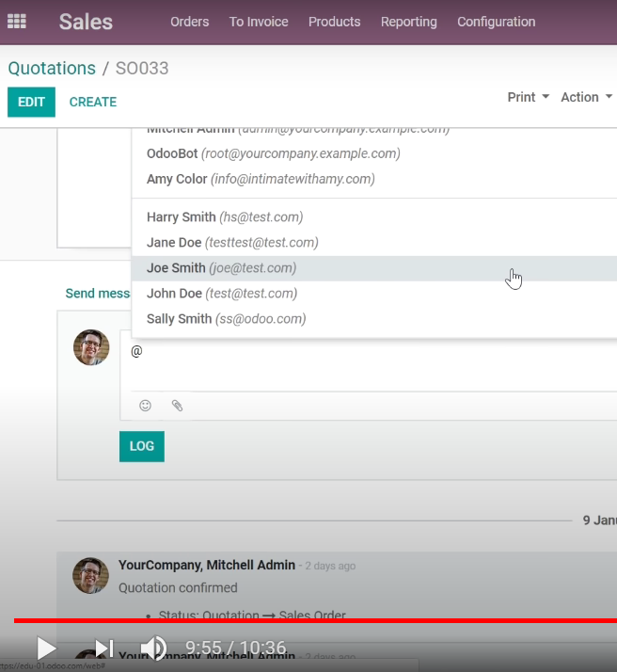Click the composer user avatar
Screen dimensions: 617x672
click(x=91, y=347)
